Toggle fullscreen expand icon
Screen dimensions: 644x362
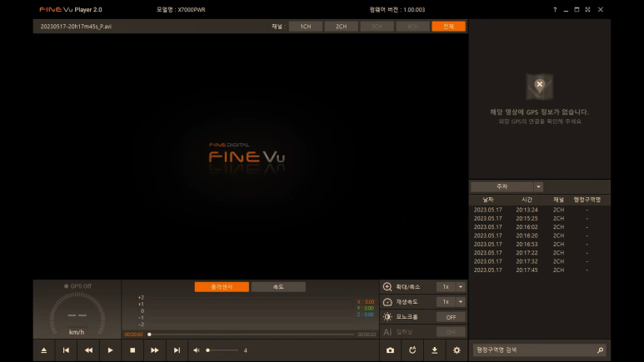click(x=587, y=9)
